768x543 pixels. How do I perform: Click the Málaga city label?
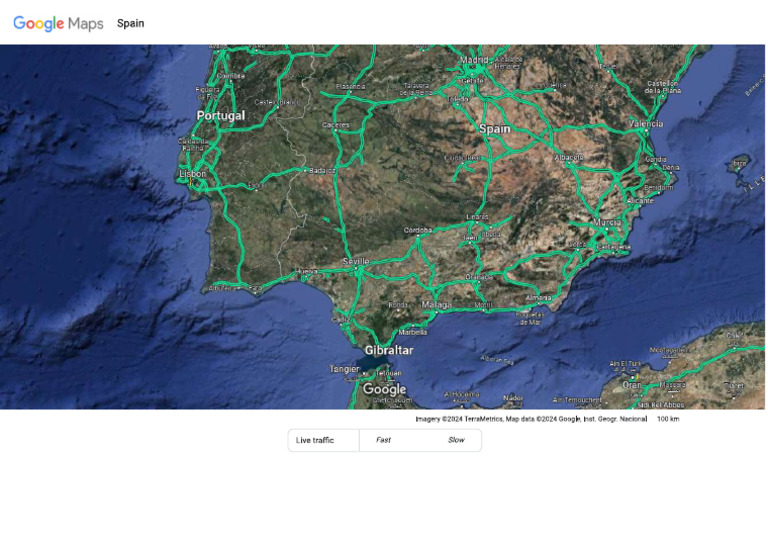(436, 305)
